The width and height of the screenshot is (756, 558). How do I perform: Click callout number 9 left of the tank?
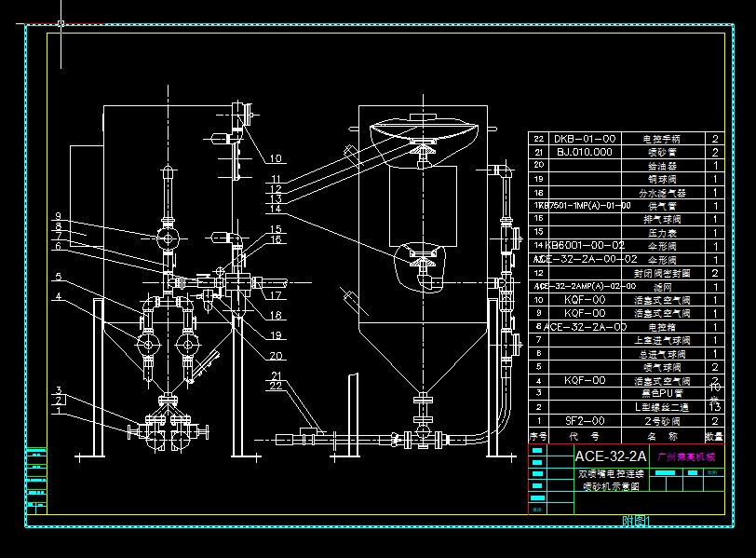59,216
